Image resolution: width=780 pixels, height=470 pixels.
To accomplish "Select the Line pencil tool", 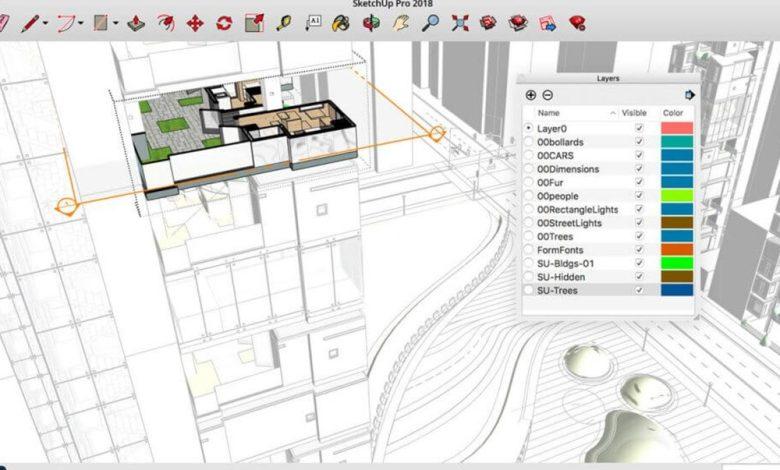I will [x=30, y=23].
